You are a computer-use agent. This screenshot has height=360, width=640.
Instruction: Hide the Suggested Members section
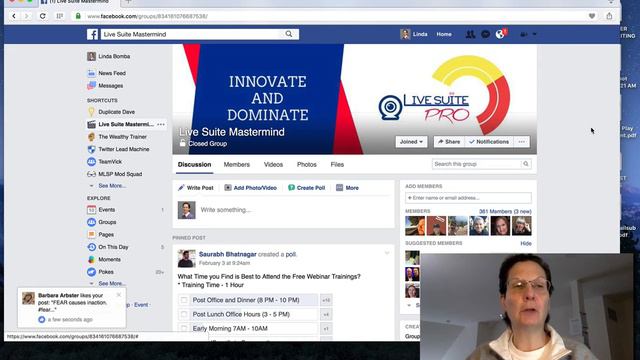[526, 243]
